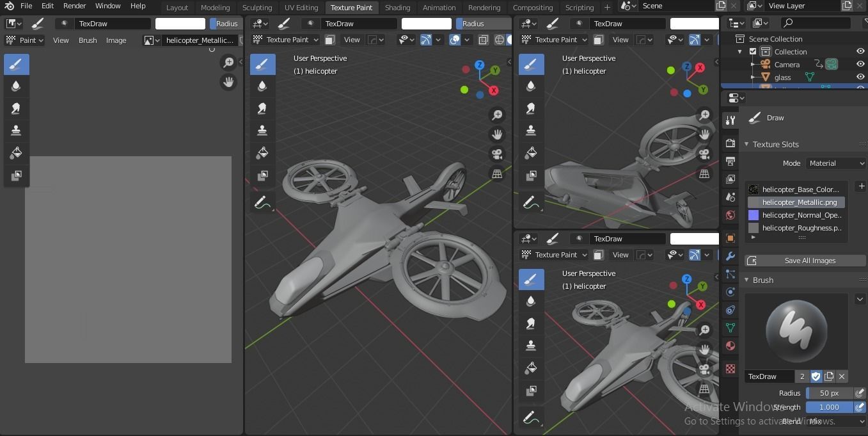Screen dimensions: 868x436
Task: Open the Output properties tab
Action: (x=730, y=161)
